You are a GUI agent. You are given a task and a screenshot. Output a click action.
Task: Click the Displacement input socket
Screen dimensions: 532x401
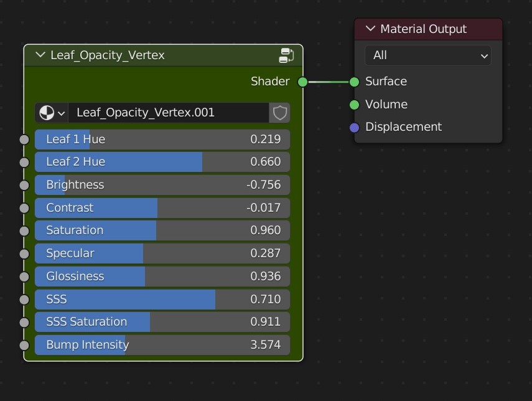coord(355,128)
